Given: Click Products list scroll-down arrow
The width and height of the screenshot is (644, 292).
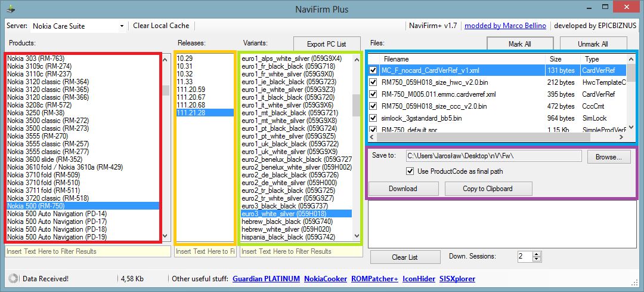Looking at the screenshot, I should click(165, 236).
